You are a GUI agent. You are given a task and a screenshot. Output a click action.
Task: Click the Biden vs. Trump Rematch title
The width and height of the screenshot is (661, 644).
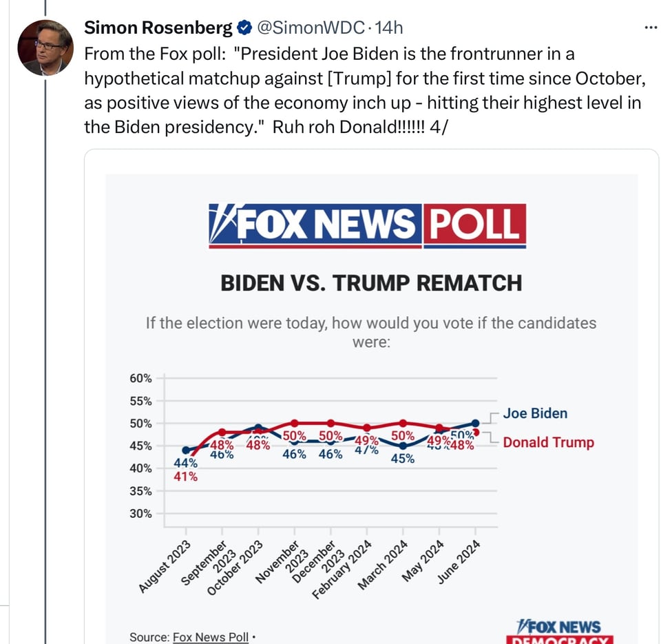pyautogui.click(x=371, y=283)
